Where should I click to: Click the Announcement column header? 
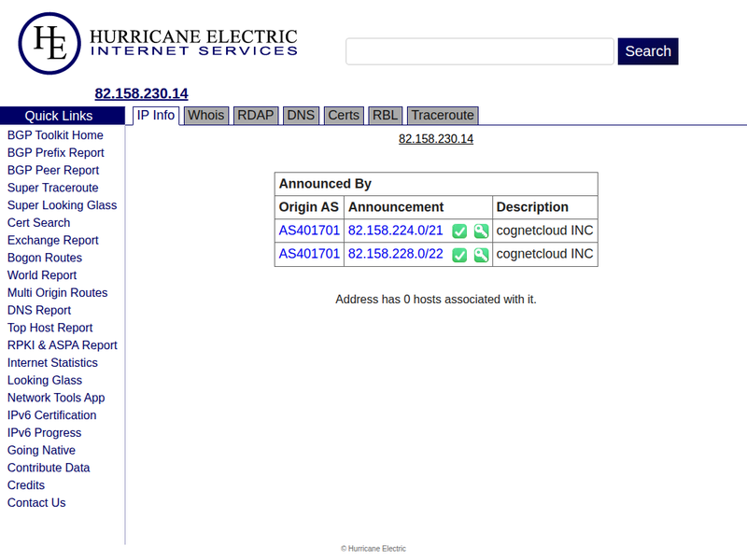pos(418,207)
